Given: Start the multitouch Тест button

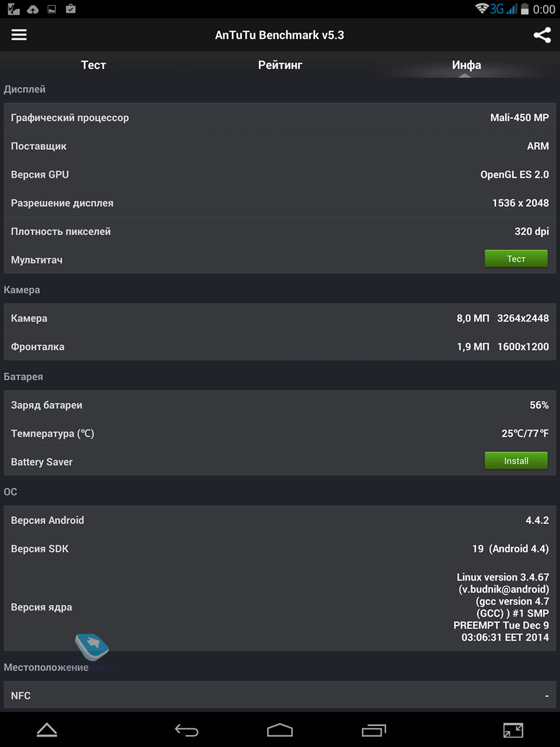Looking at the screenshot, I should (516, 259).
